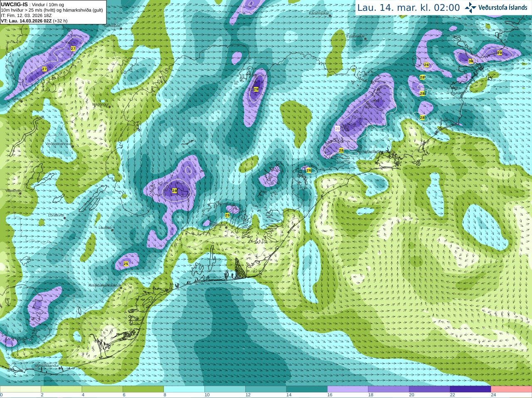This screenshot has width=532, height=398.
Task: Click the gust marker 28 above Hornafjarðarflugvöllur
Action: 341,150
